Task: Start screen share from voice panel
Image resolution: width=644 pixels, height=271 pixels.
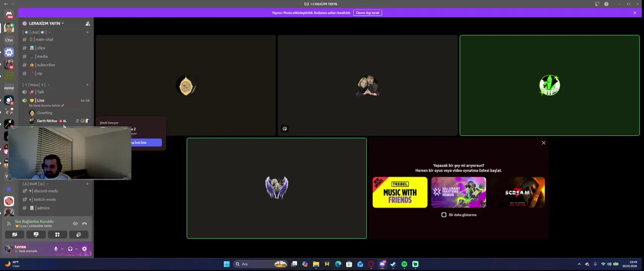Action: tap(36, 234)
